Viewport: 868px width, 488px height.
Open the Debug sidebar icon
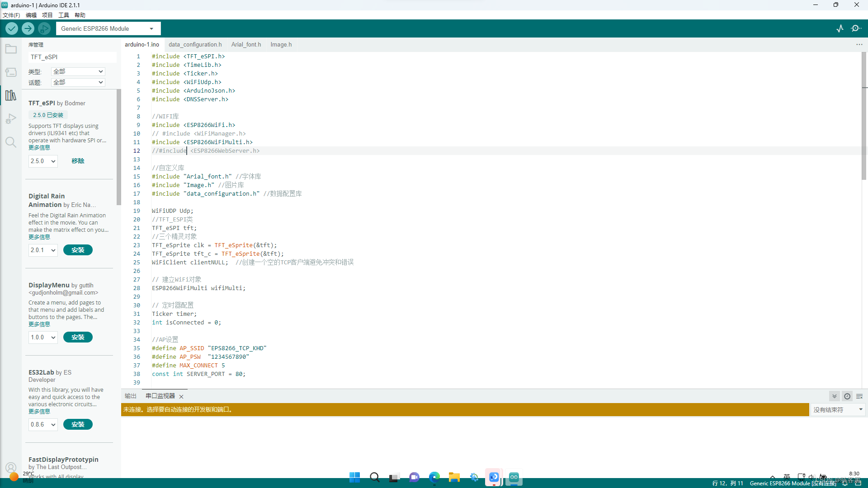(11, 119)
